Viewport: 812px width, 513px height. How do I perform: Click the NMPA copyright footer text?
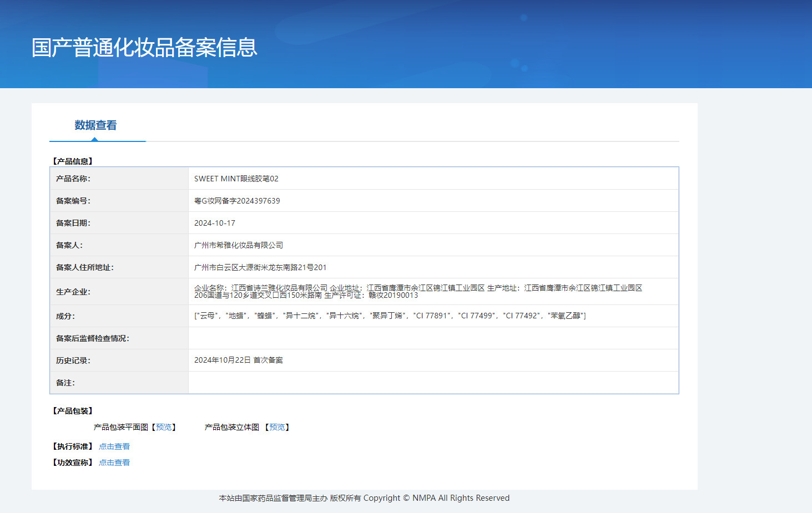tap(364, 498)
